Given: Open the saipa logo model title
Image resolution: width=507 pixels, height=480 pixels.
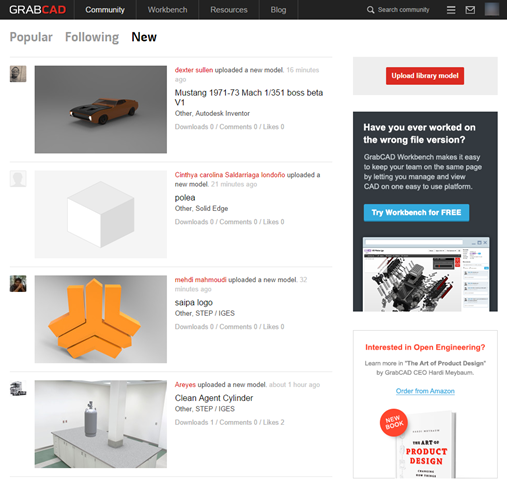Looking at the screenshot, I should (x=194, y=303).
